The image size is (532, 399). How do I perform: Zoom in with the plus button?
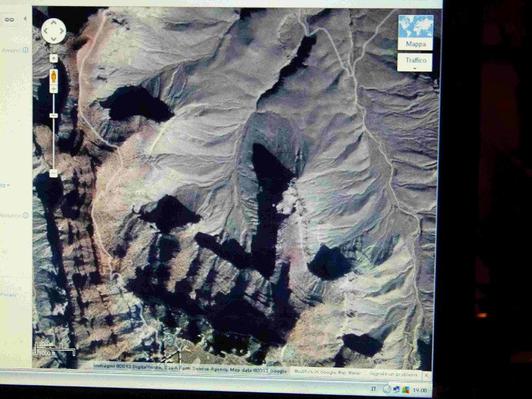pyautogui.click(x=54, y=89)
